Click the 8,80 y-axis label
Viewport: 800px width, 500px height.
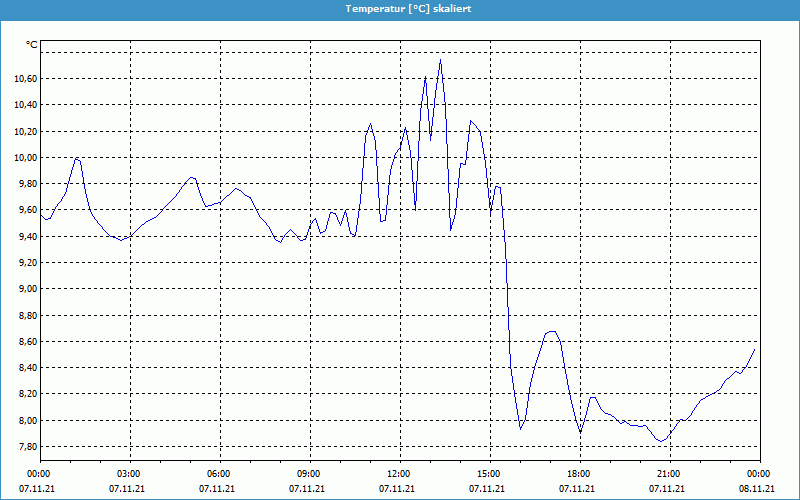(28, 315)
